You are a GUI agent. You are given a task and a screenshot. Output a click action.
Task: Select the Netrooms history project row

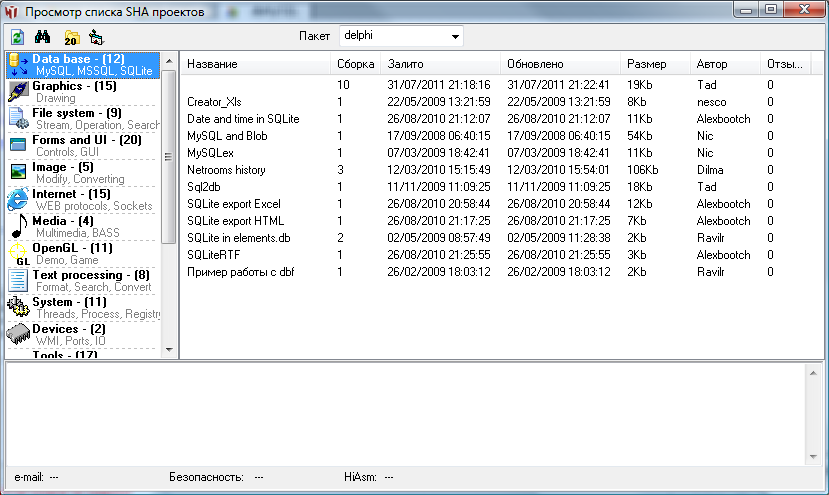tap(226, 170)
